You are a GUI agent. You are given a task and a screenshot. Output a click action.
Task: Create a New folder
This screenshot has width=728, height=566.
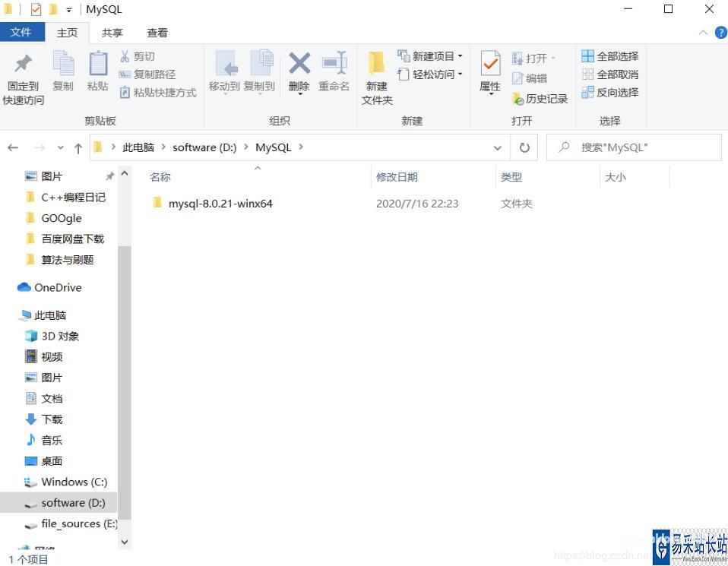(376, 78)
